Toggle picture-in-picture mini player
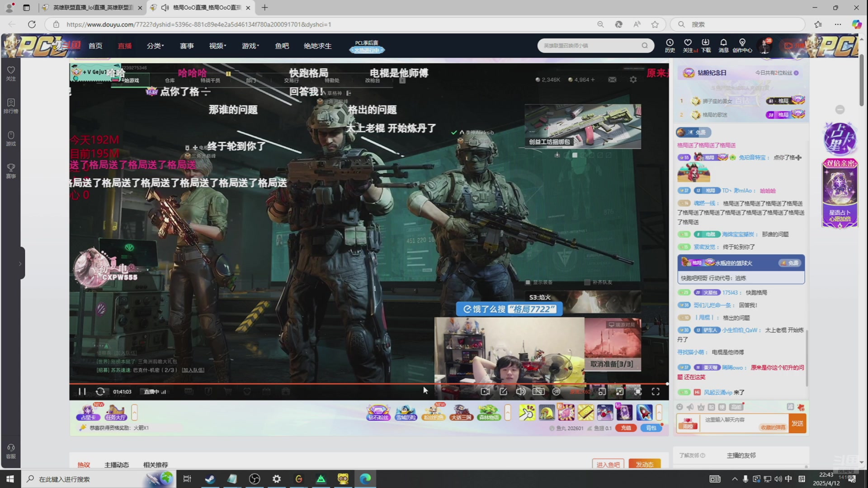 point(602,392)
